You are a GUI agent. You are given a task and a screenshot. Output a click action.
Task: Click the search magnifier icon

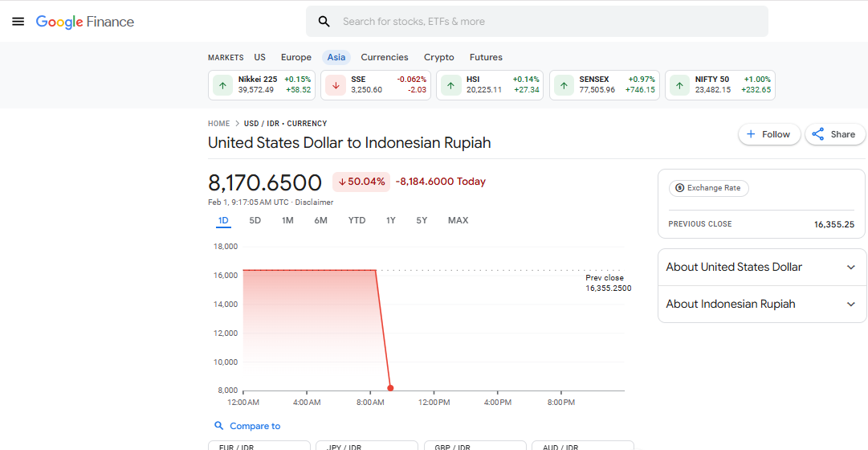(x=324, y=22)
